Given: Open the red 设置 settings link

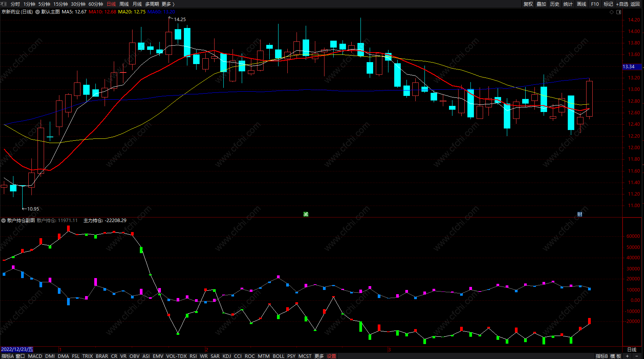Looking at the screenshot, I should pos(332,356).
